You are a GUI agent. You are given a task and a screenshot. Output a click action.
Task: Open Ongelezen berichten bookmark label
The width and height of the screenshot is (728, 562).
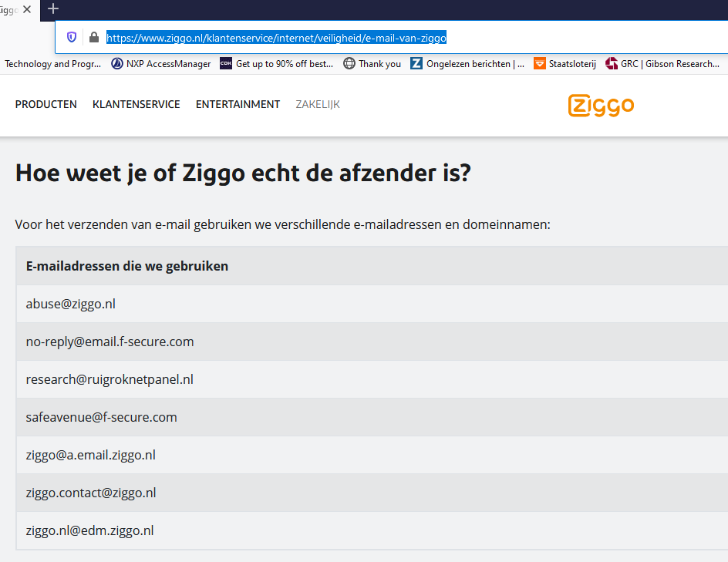(475, 64)
